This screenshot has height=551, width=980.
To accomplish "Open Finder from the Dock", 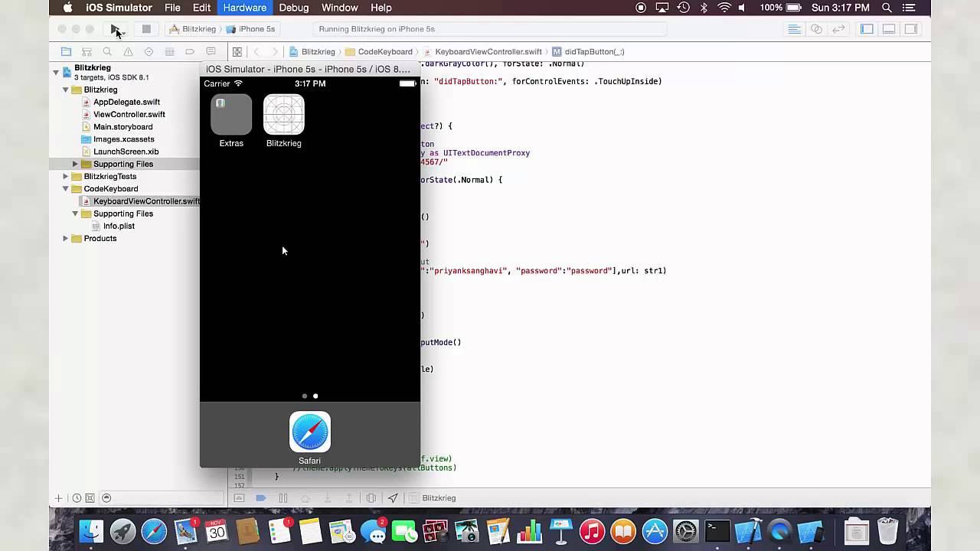I will pos(91,531).
